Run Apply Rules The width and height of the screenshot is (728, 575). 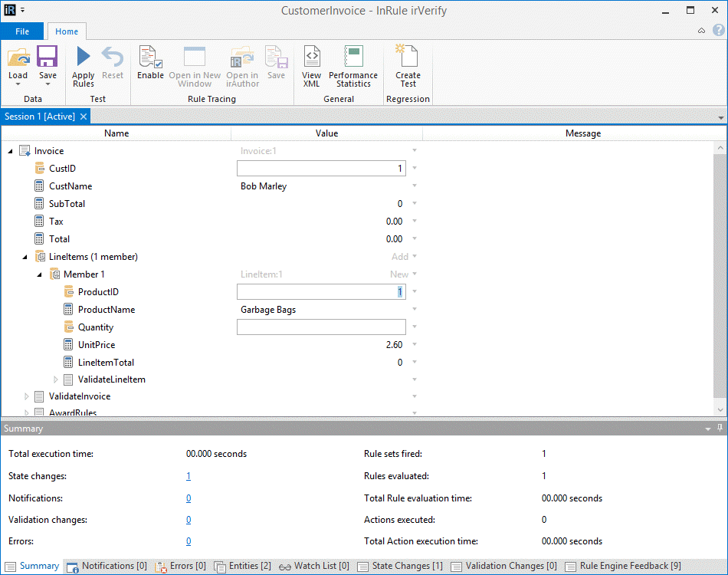point(83,58)
